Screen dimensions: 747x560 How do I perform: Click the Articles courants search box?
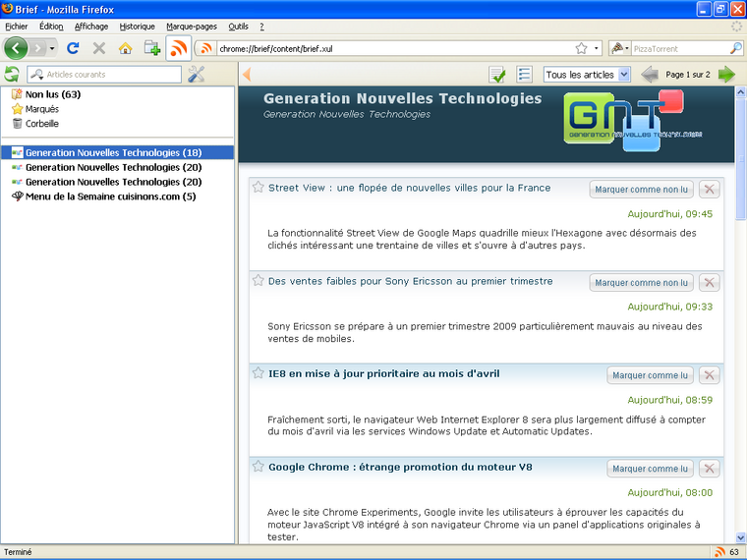click(104, 75)
